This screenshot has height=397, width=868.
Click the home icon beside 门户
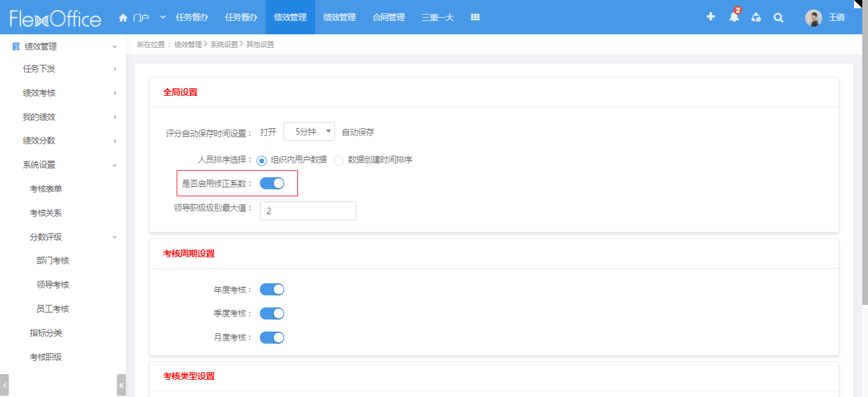123,18
